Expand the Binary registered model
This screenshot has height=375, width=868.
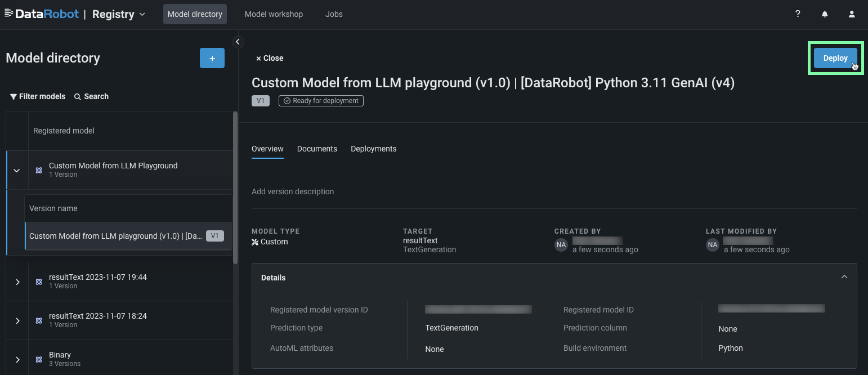pos(17,359)
